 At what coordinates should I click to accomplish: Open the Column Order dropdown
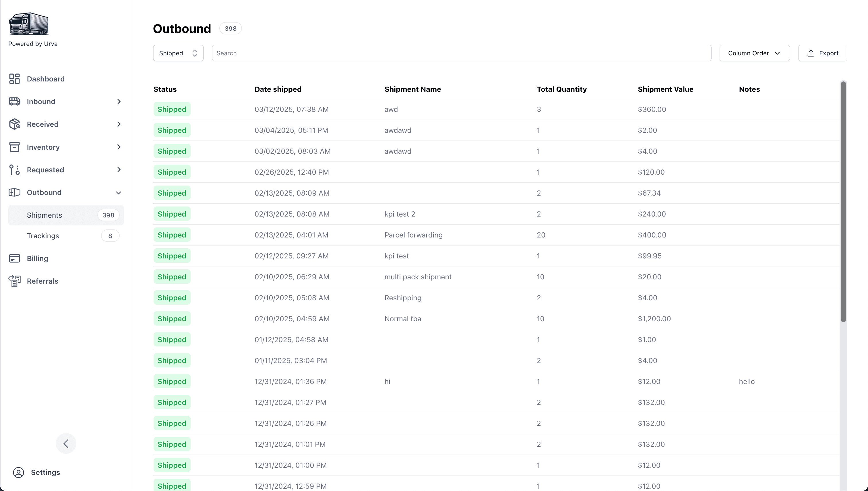click(754, 53)
